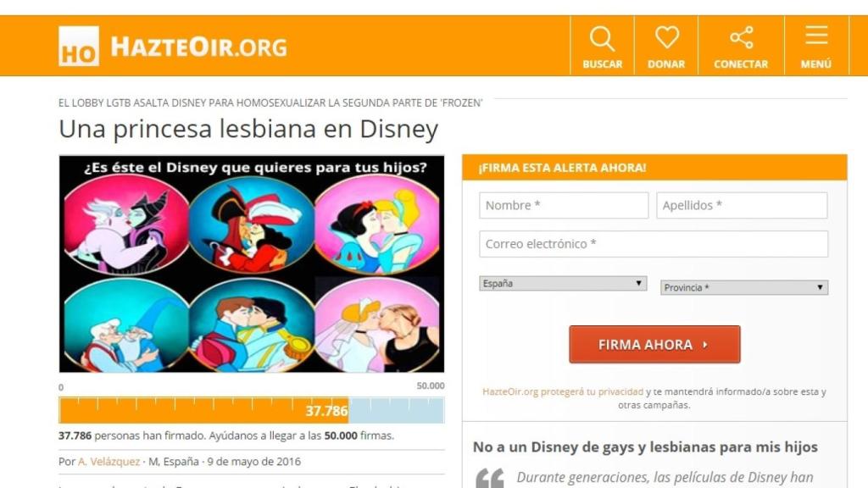Screen dimensions: 868x488
Task: Expand the España country dropdown
Action: point(563,283)
